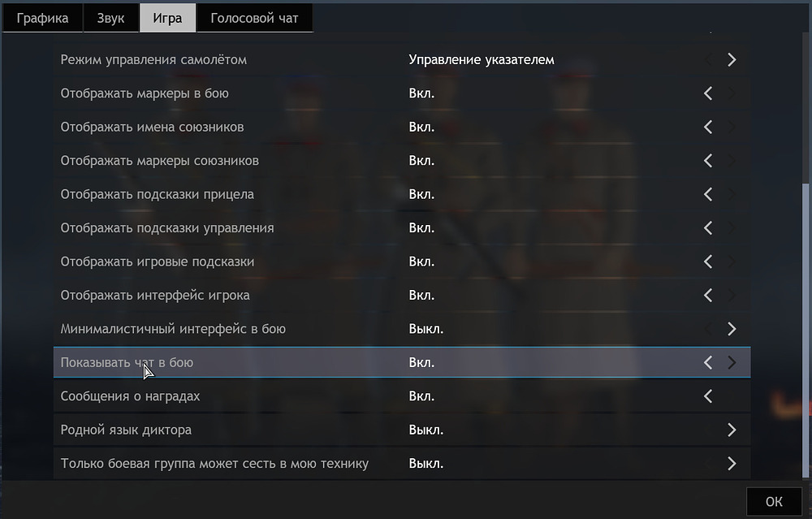Select the Показывать чат в бою row

[402, 362]
